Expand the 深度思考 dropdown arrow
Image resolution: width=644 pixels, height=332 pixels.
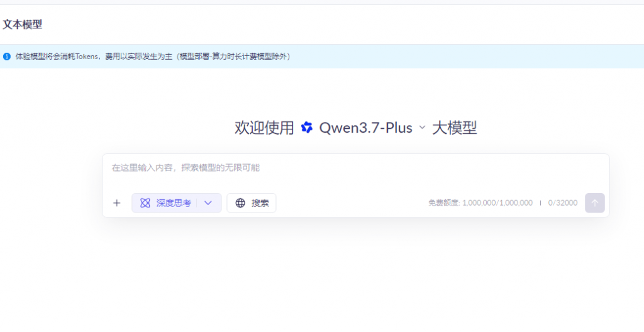tap(208, 203)
